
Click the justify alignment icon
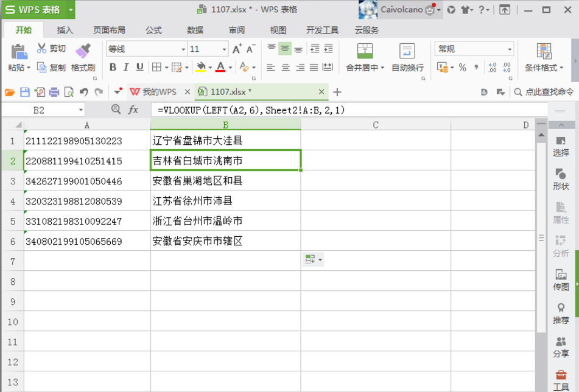tap(314, 67)
